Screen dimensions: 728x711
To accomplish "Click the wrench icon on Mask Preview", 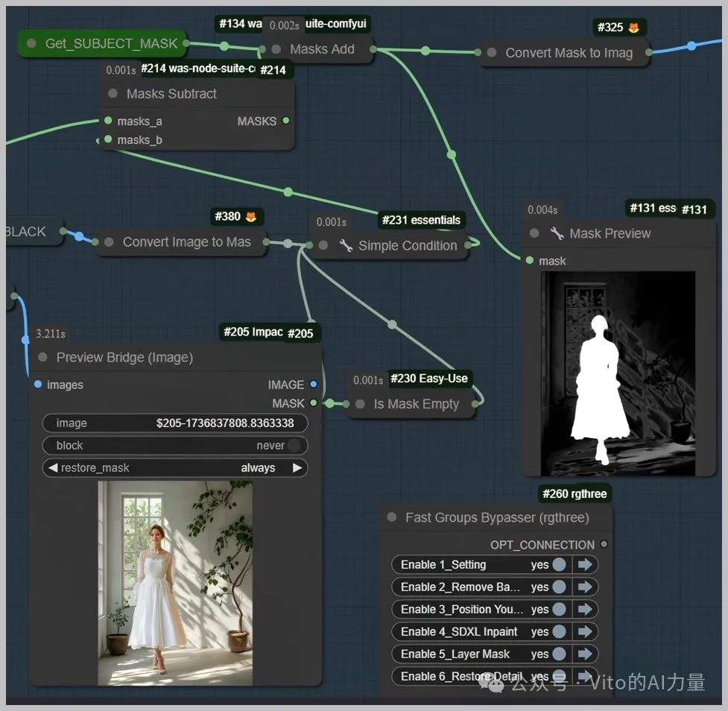I will pyautogui.click(x=557, y=233).
